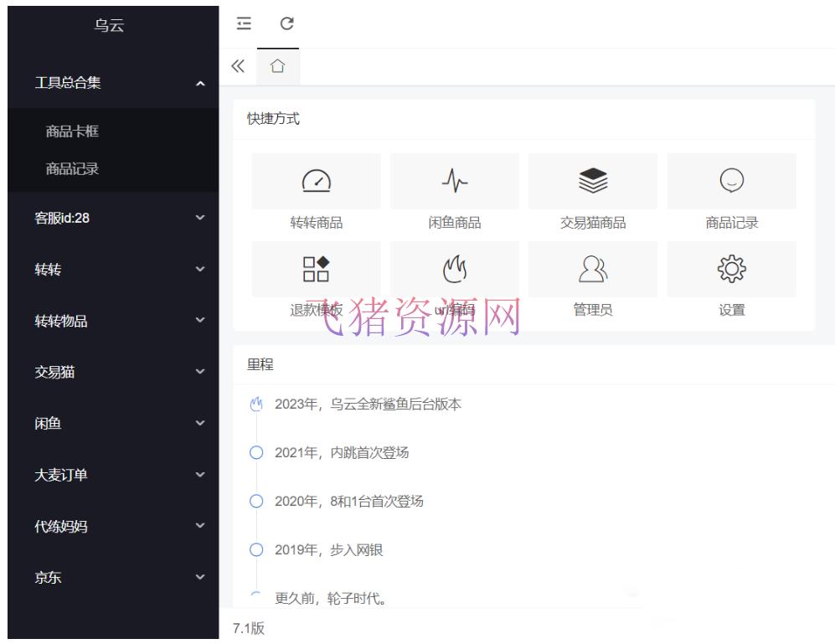This screenshot has width=835, height=644.
Task: Click the 大麦订单 menu label
Action: [x=60, y=475]
